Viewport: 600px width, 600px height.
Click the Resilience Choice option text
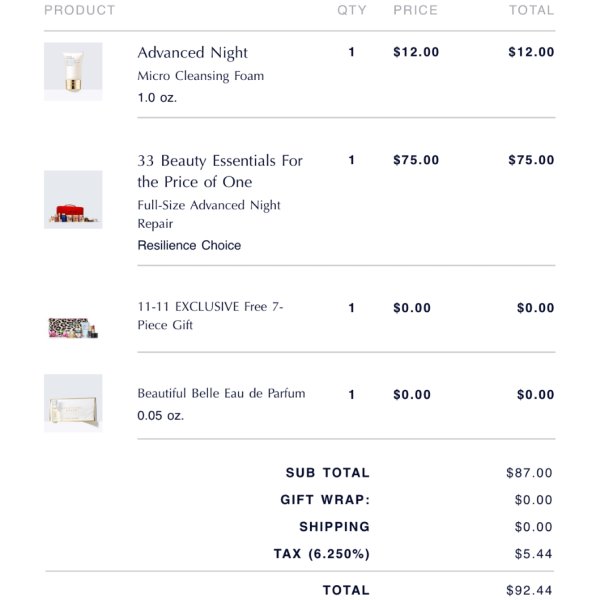click(189, 245)
